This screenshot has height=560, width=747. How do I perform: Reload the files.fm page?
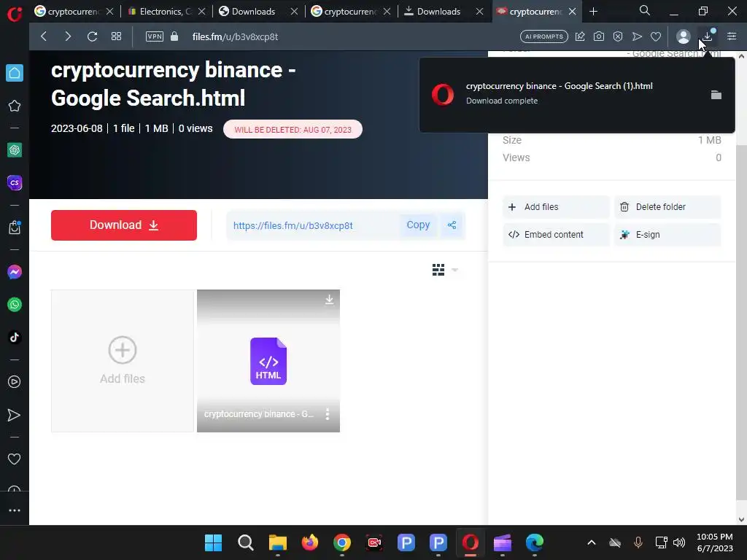click(x=93, y=36)
